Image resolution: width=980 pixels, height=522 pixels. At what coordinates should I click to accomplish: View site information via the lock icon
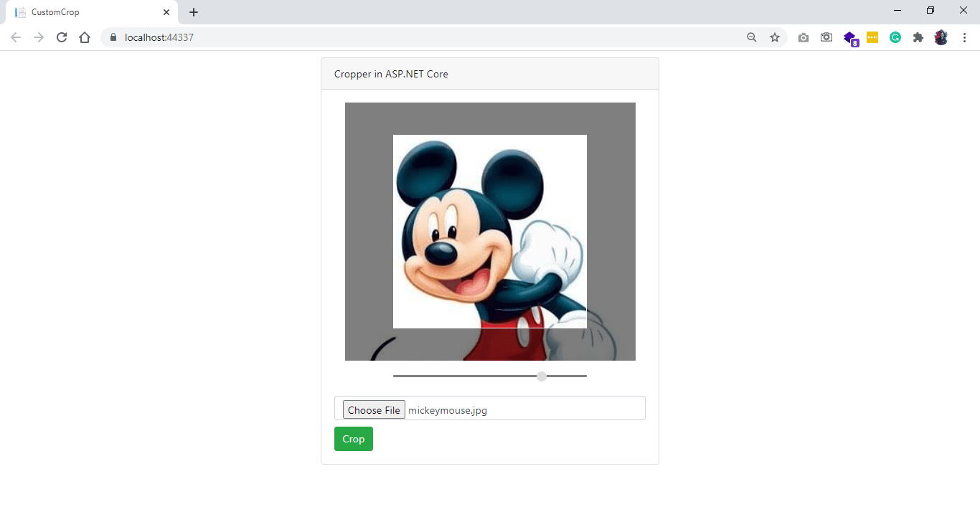[x=113, y=37]
